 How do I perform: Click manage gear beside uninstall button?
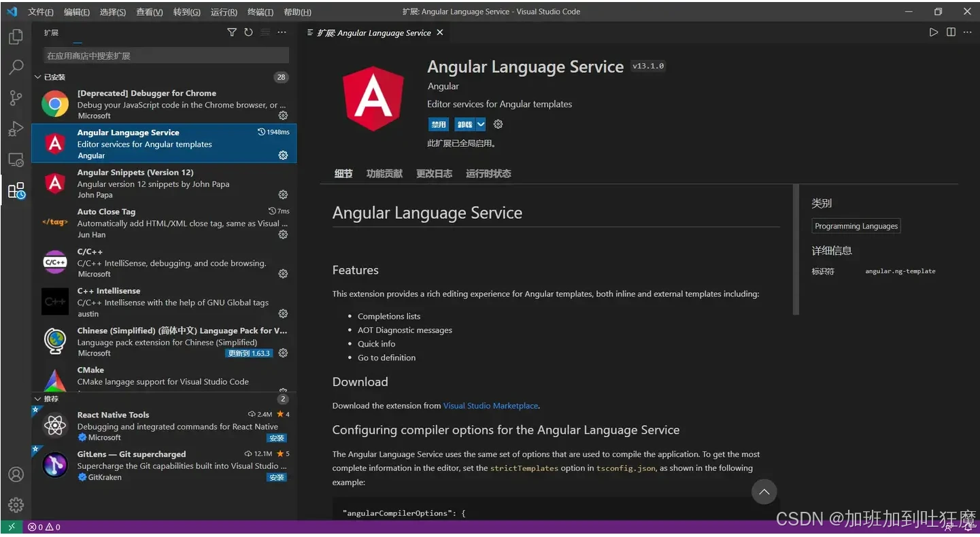[498, 124]
